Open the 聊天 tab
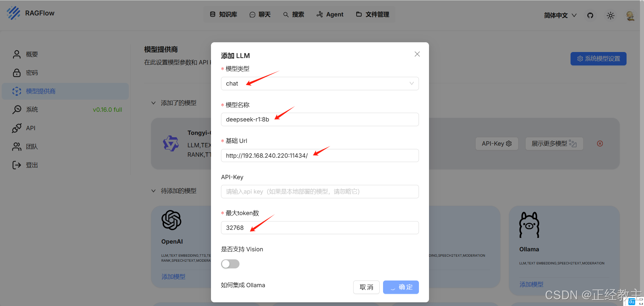This screenshot has height=306, width=644. point(260,14)
